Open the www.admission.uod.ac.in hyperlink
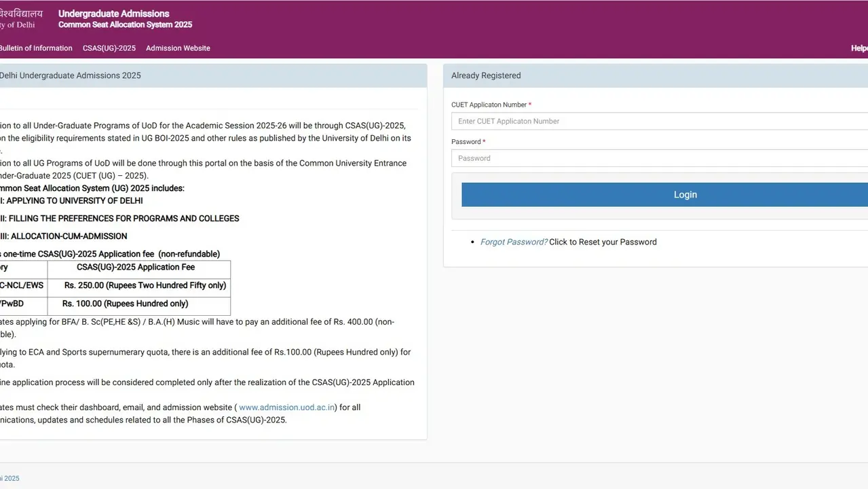 pyautogui.click(x=286, y=407)
